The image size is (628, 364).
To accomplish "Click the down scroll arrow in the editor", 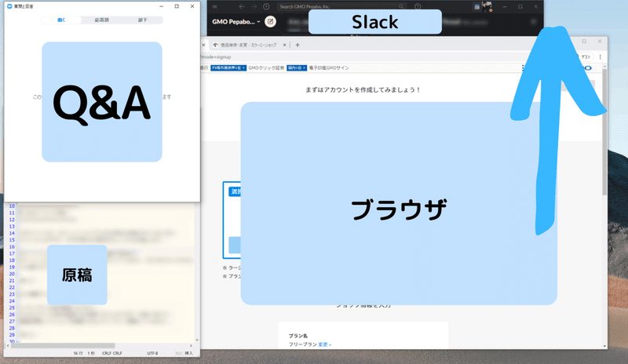I will tap(197, 340).
